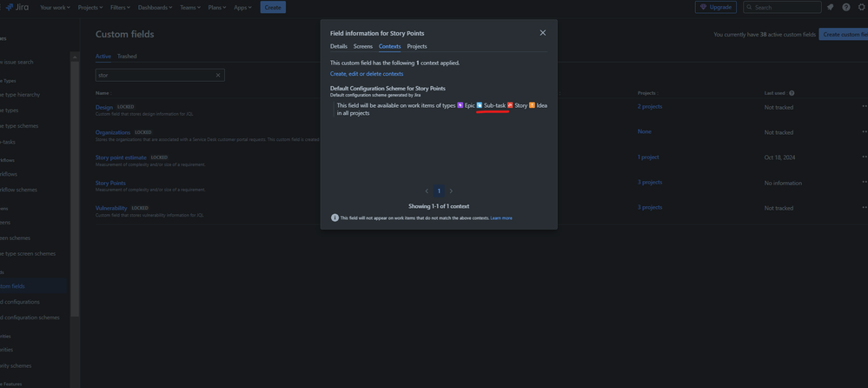This screenshot has width=868, height=388.
Task: Open more actions for Design row
Action: click(865, 106)
